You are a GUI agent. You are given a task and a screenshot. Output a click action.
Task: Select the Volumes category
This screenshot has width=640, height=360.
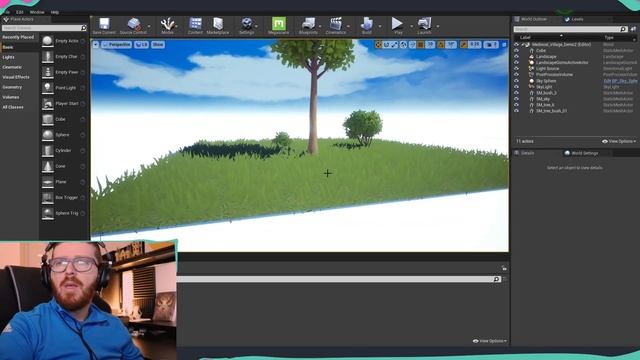tap(11, 97)
